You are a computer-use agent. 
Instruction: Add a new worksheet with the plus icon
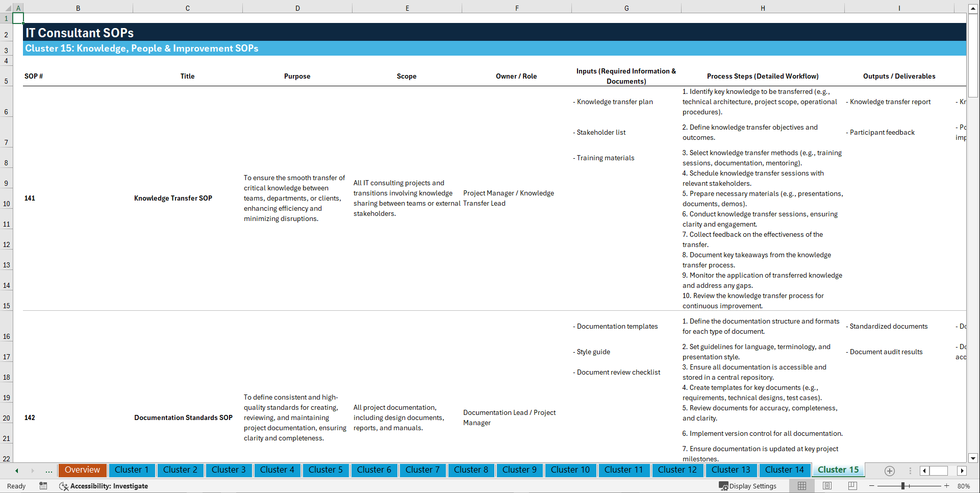tap(890, 471)
